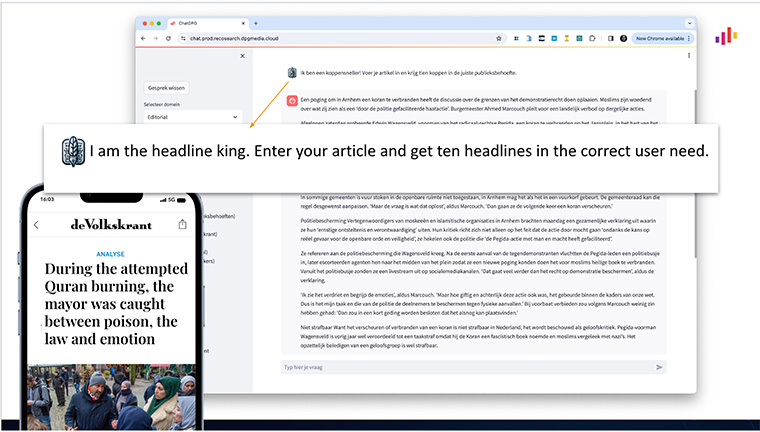Click the 'Ik ben een koppensneller!' message
The image size is (760, 432).
point(409,73)
